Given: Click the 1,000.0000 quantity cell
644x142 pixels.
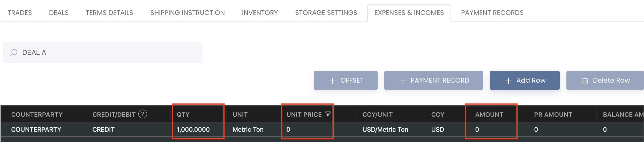Looking at the screenshot, I should point(193,129).
